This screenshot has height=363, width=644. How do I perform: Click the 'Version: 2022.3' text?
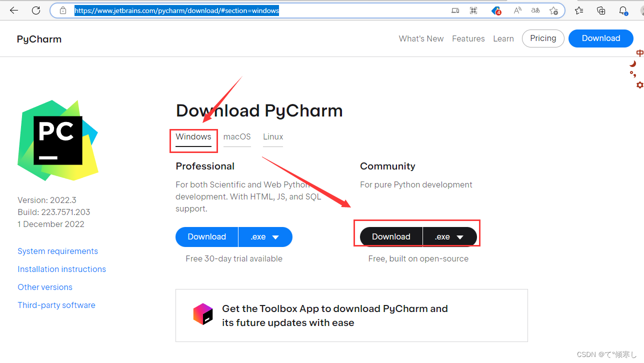click(47, 200)
